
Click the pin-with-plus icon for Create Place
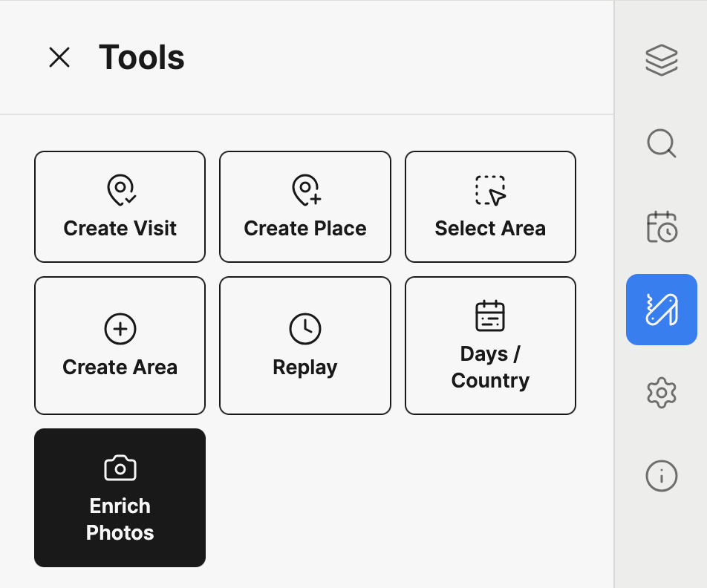(x=304, y=190)
